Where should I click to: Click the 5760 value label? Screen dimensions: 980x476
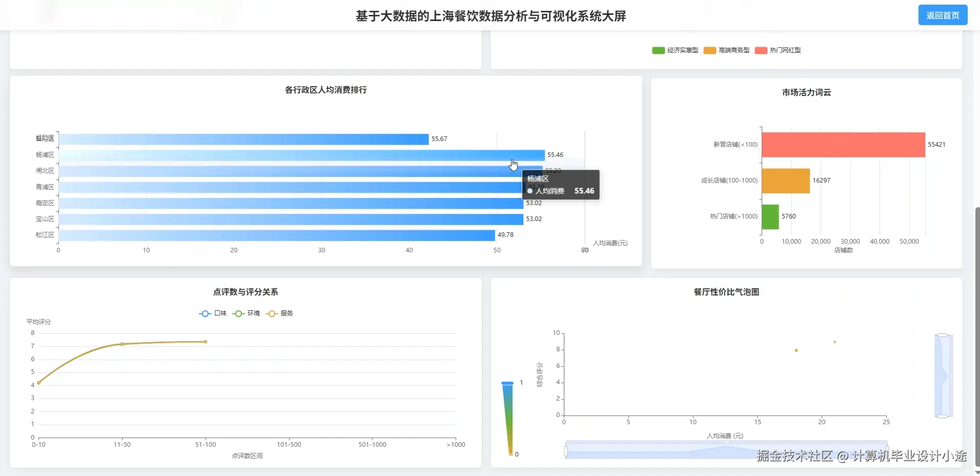789,216
